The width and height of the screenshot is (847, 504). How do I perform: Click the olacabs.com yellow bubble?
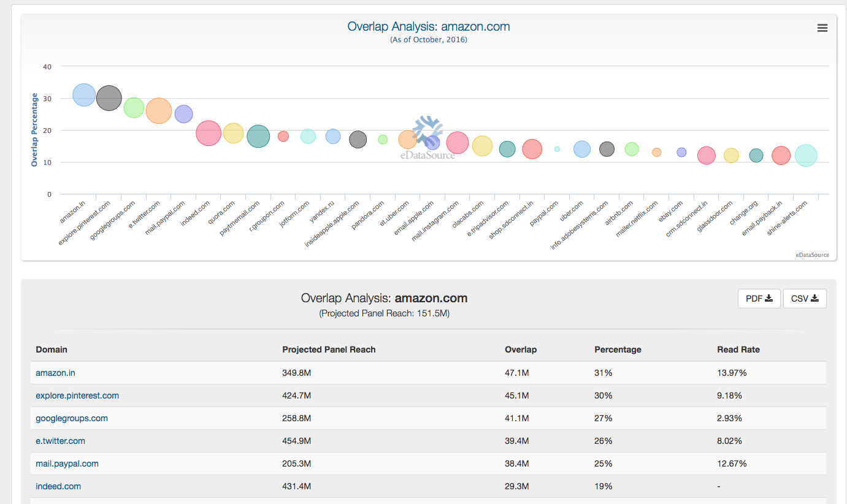[x=482, y=146]
